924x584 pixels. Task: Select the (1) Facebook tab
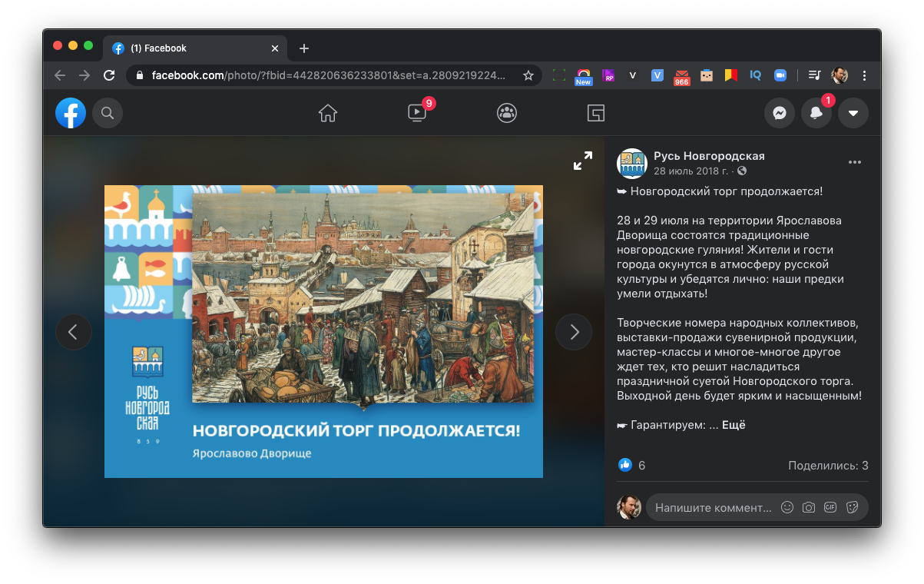click(195, 48)
